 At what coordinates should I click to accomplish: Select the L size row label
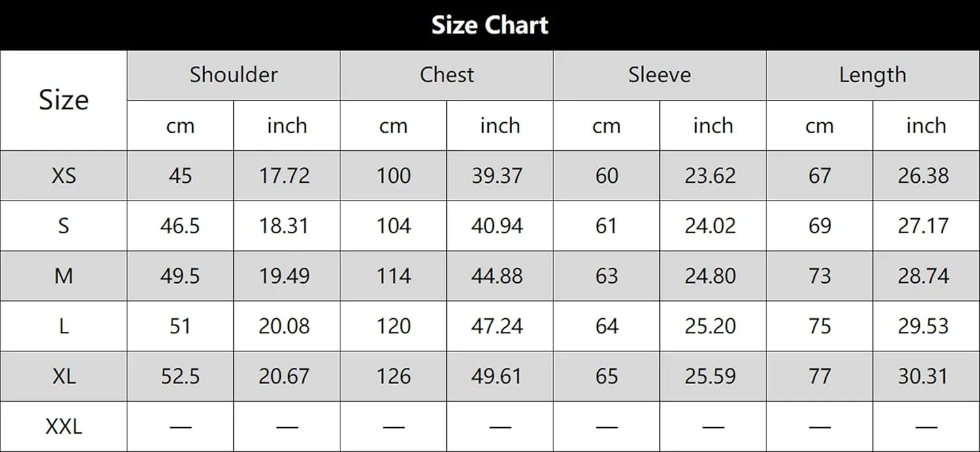click(63, 326)
